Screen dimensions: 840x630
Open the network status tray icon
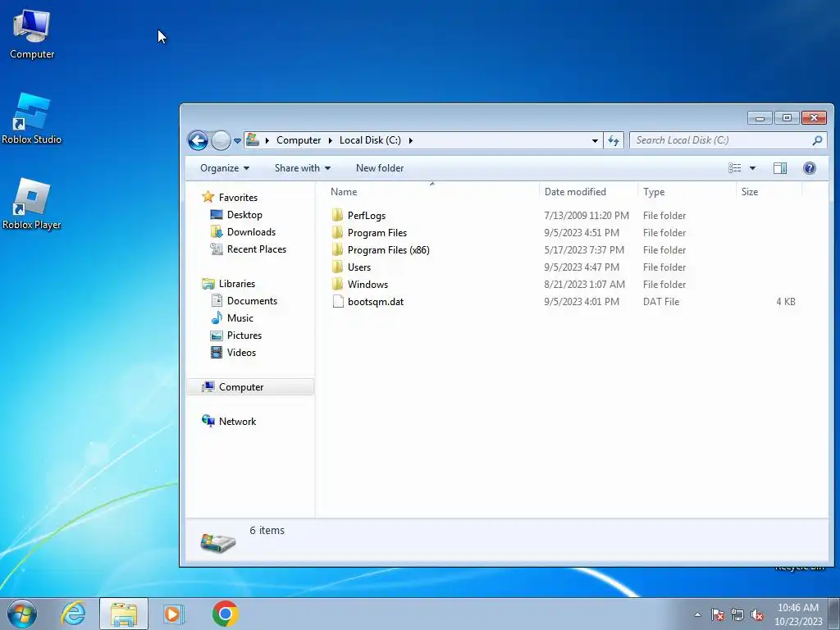coord(737,614)
